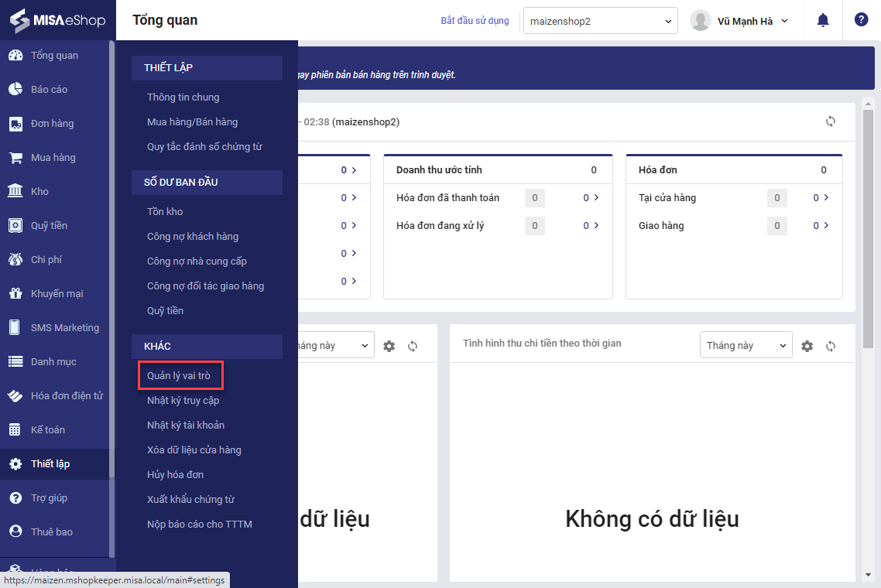Click the Chi phí money bag icon
This screenshot has height=588, width=881.
[x=15, y=259]
